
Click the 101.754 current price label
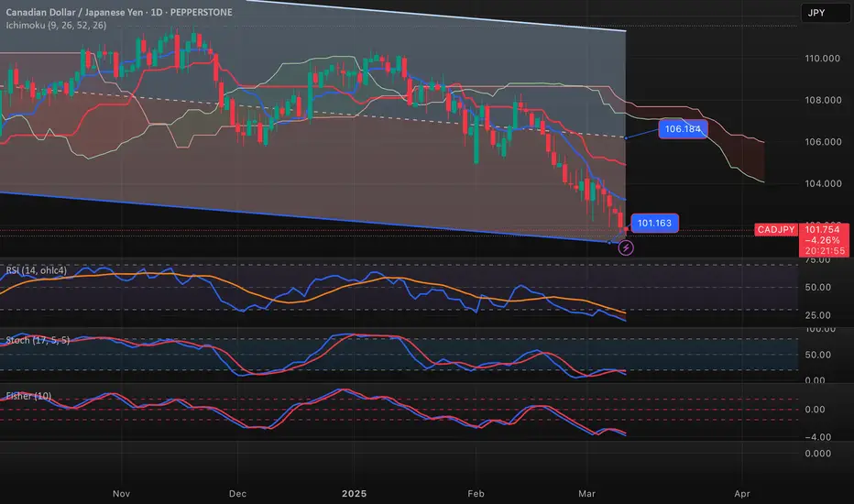tap(824, 229)
